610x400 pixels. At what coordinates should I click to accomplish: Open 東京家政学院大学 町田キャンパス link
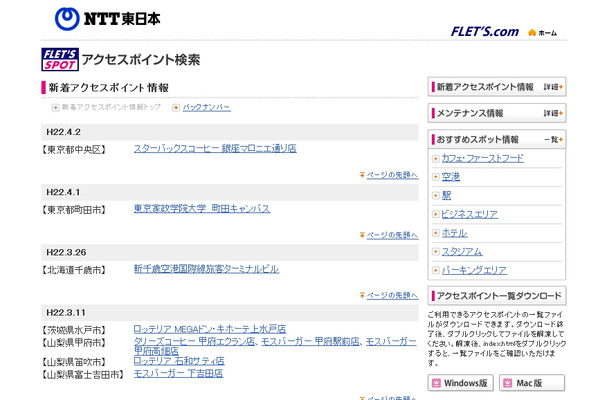(x=202, y=209)
